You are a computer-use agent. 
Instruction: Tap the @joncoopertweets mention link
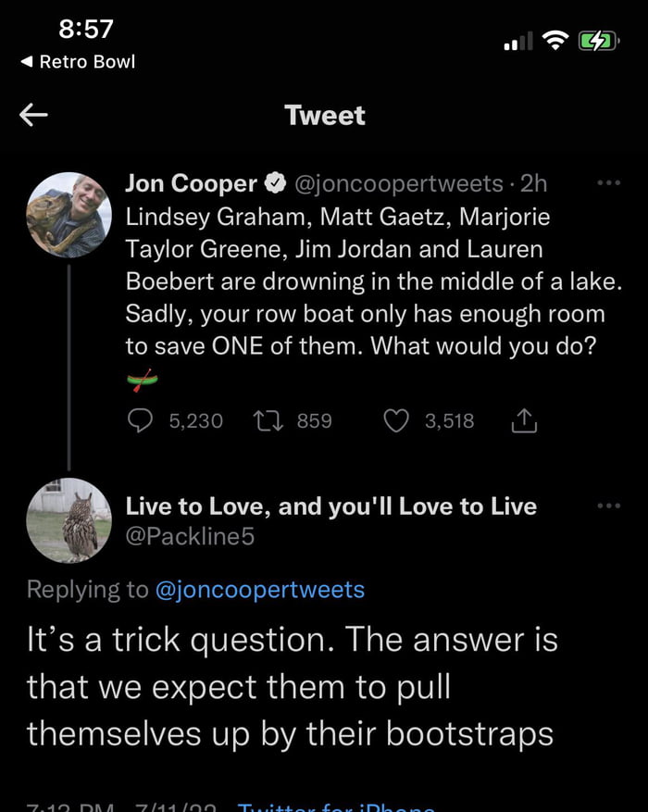click(x=259, y=590)
